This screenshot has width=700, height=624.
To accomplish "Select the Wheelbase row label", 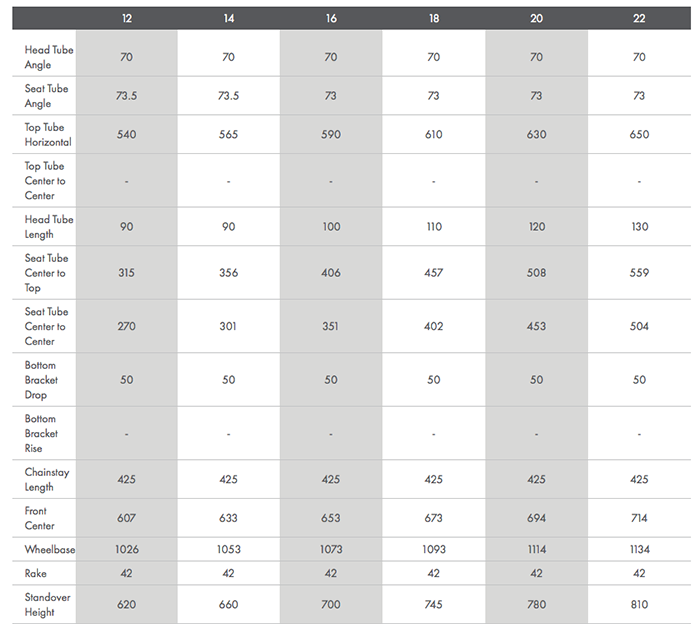I will pyautogui.click(x=50, y=549).
